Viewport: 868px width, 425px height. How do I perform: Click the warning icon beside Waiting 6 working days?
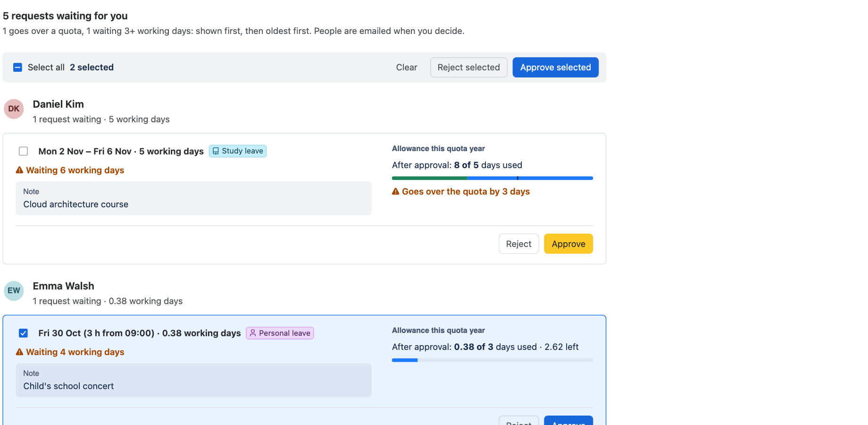coord(19,170)
